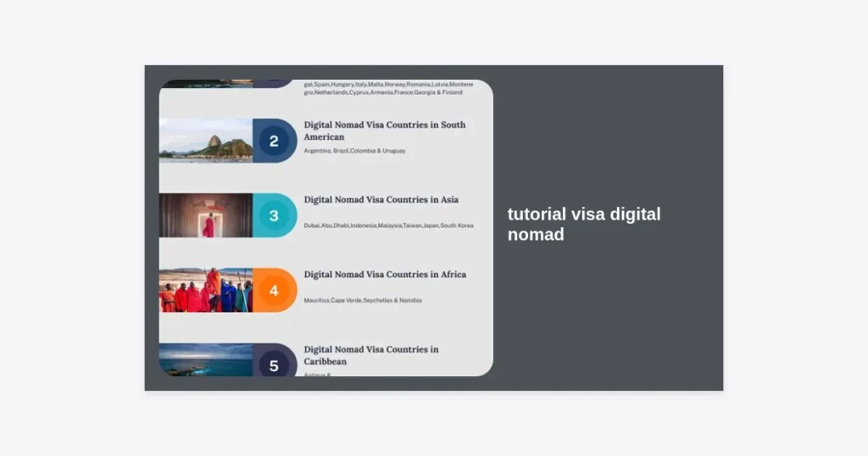Open the Africa Maasai people thumbnail
The width and height of the screenshot is (868, 456).
(x=206, y=291)
